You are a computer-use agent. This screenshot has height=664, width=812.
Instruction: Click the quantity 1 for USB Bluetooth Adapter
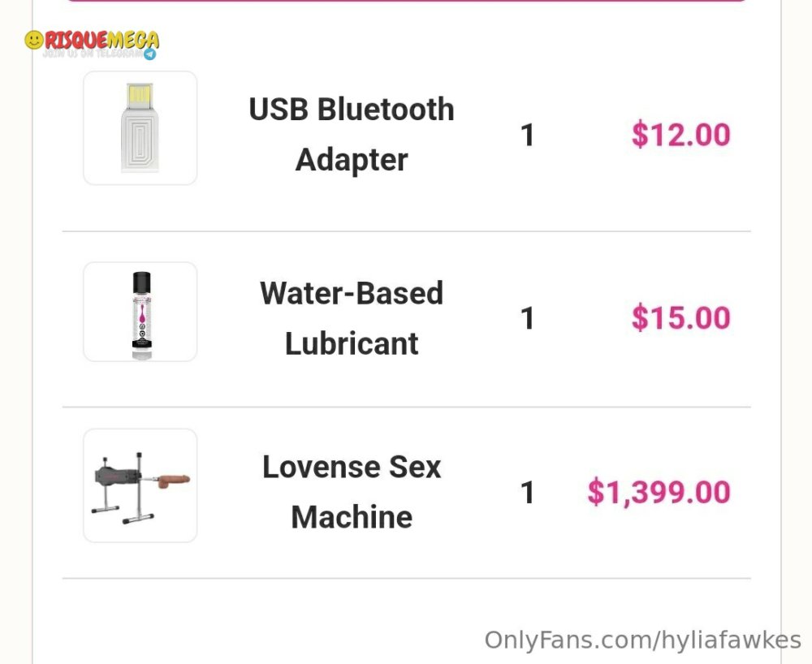click(527, 135)
